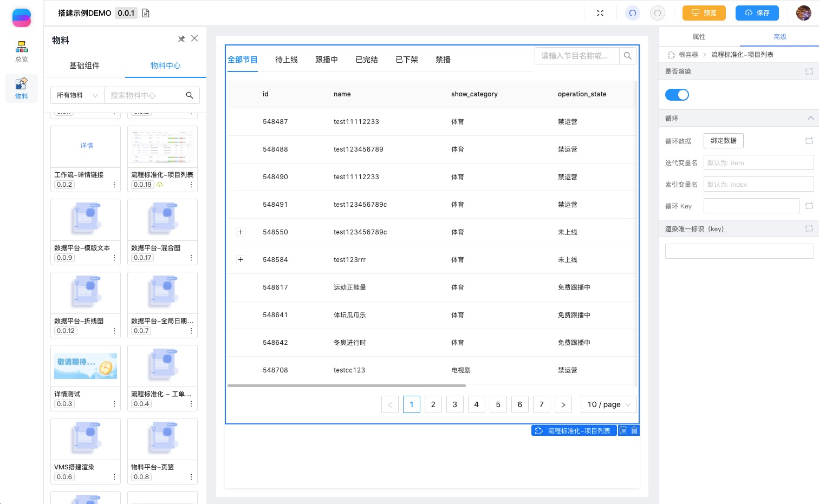Click 根容器 in the breadcrumb
The image size is (819, 504).
[x=688, y=55]
